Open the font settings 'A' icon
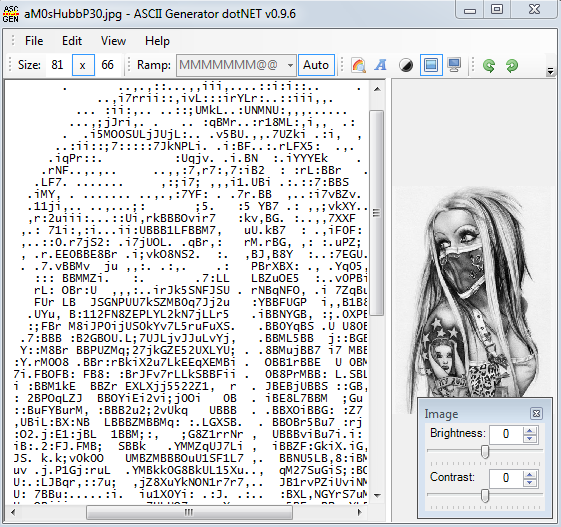This screenshot has height=527, width=561. pyautogui.click(x=381, y=65)
